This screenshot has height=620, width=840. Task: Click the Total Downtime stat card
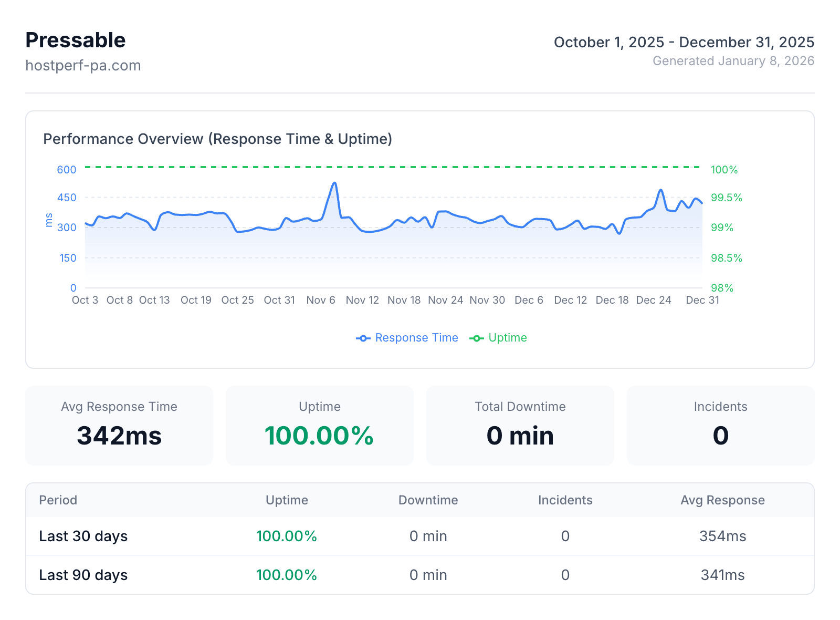pos(520,426)
